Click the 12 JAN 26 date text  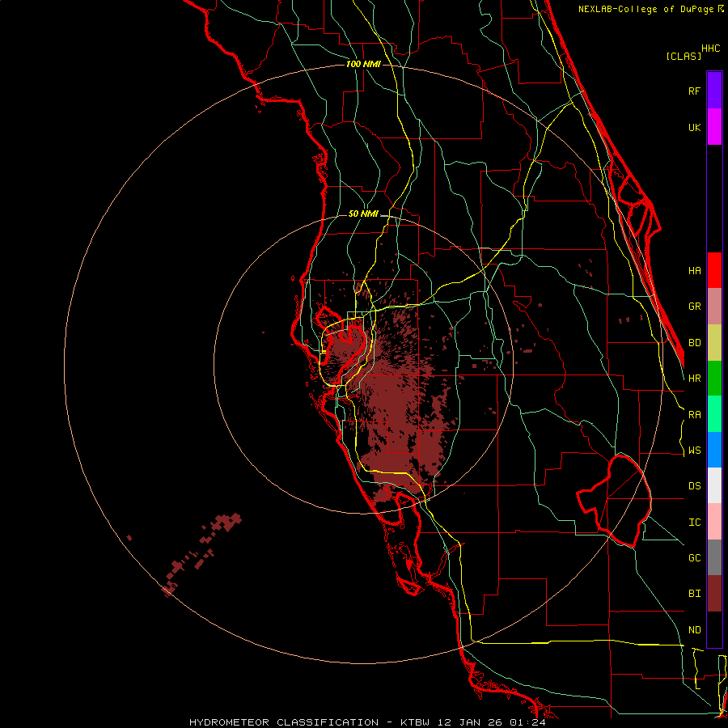[x=470, y=722]
